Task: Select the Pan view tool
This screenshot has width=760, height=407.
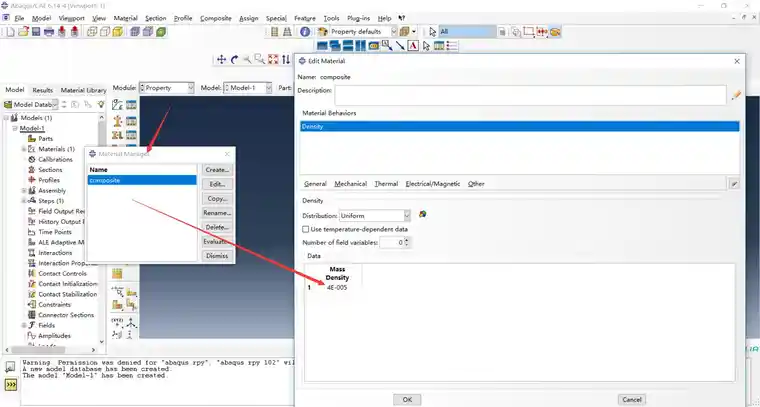Action: [x=222, y=59]
